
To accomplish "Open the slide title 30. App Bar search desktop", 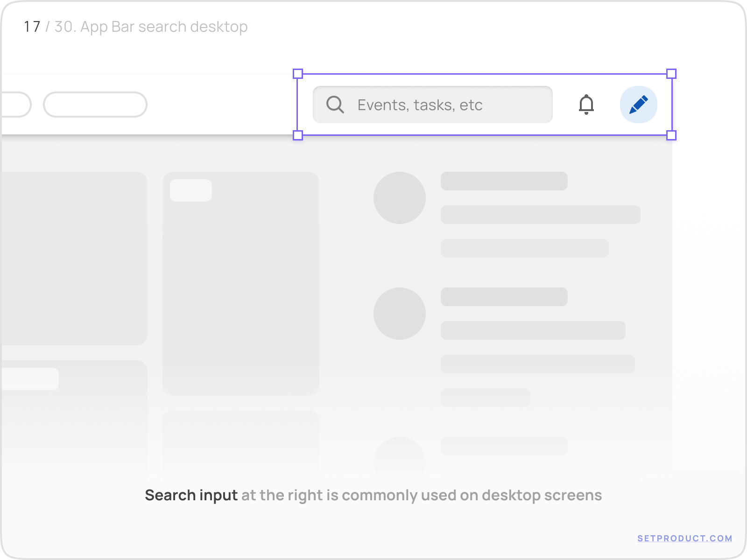I will 150,27.
